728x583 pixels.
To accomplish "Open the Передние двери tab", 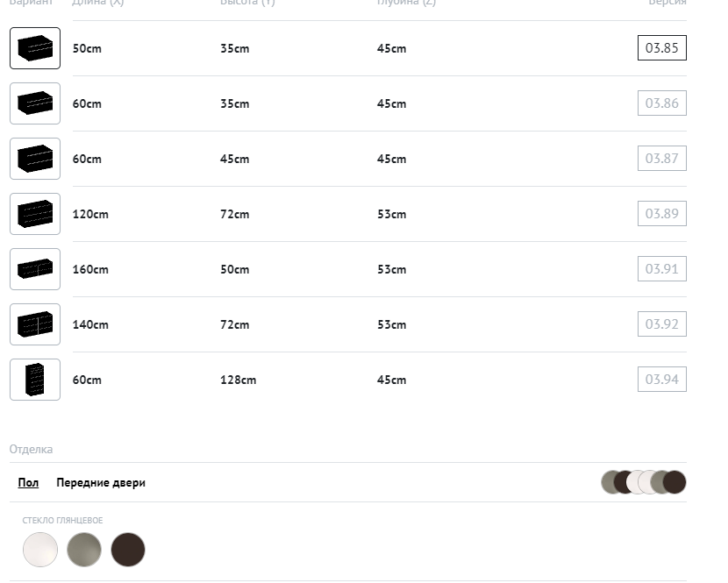I will (x=101, y=483).
